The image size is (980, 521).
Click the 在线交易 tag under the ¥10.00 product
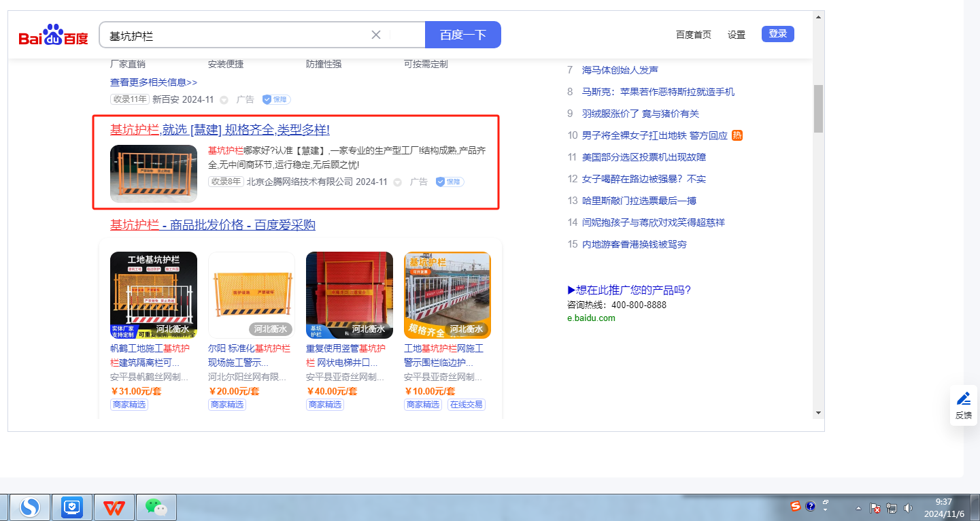pos(466,405)
